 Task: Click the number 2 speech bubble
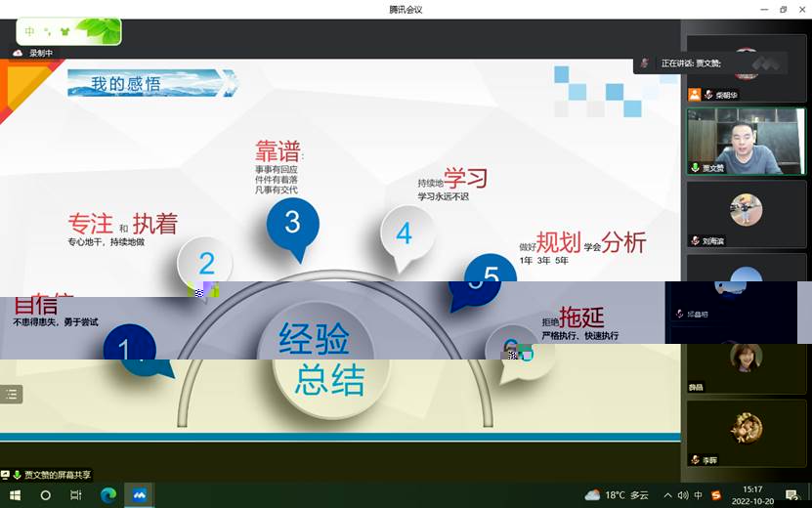pyautogui.click(x=205, y=262)
